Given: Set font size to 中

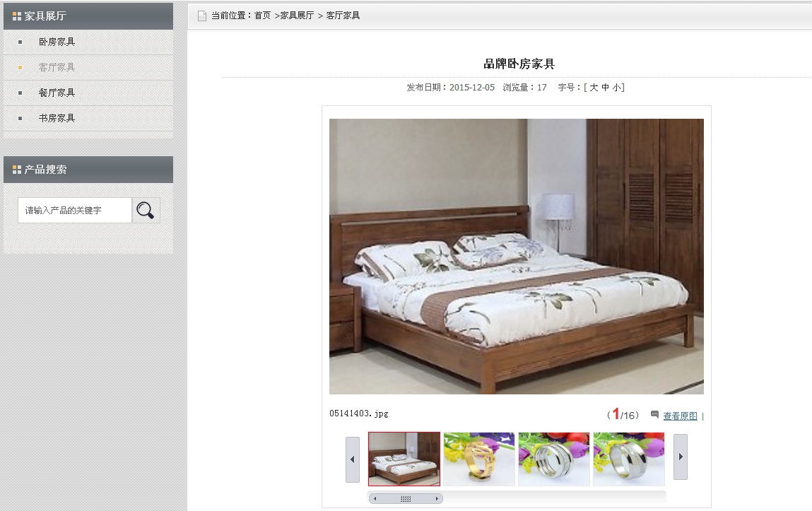Looking at the screenshot, I should (606, 88).
